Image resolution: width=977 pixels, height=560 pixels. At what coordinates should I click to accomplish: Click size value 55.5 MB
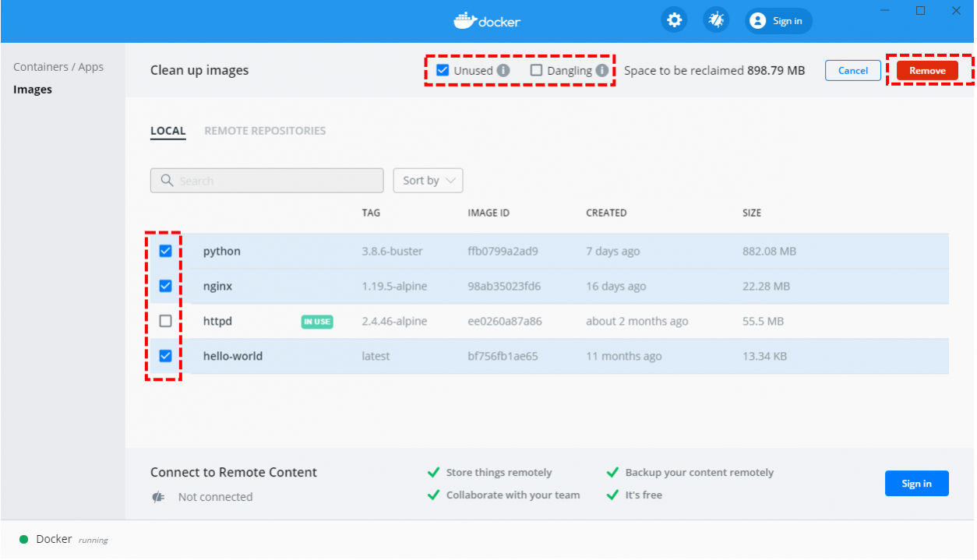point(763,321)
